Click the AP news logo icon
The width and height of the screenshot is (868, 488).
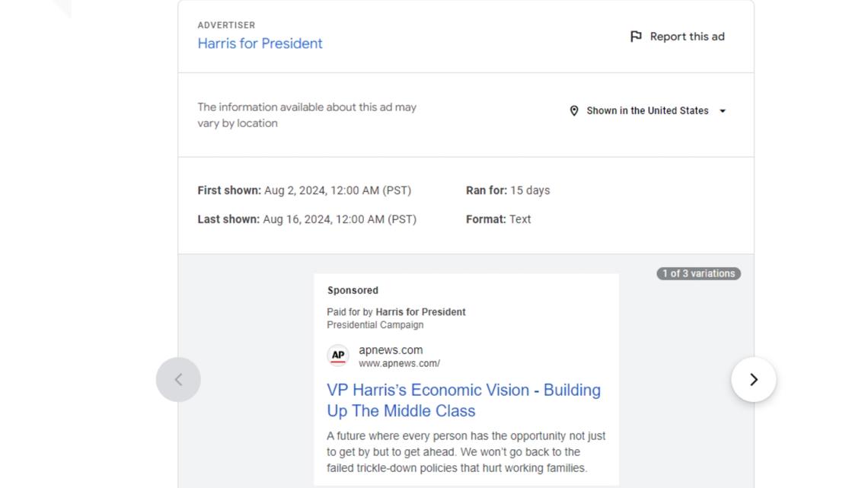click(x=337, y=356)
